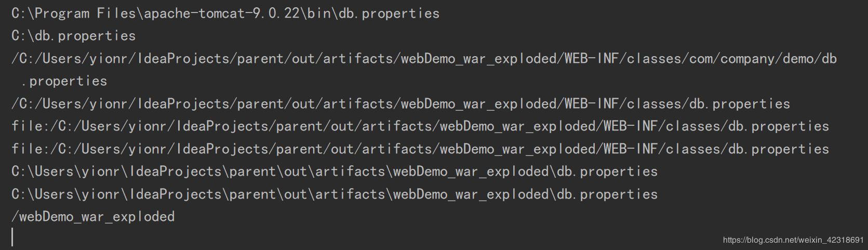
Task: Select the C:\db.properties output line
Action: [x=74, y=36]
